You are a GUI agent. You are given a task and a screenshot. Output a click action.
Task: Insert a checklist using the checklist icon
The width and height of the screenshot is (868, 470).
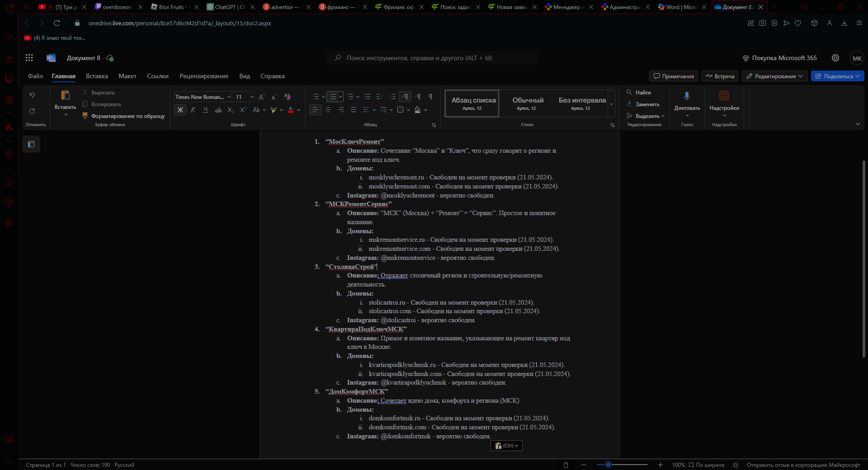coord(367,97)
